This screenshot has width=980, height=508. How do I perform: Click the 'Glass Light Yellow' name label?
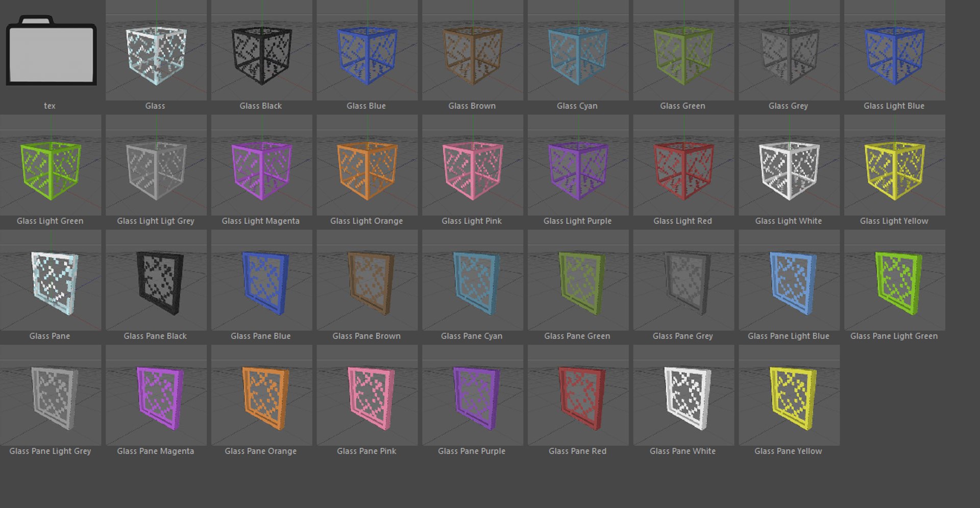point(894,221)
